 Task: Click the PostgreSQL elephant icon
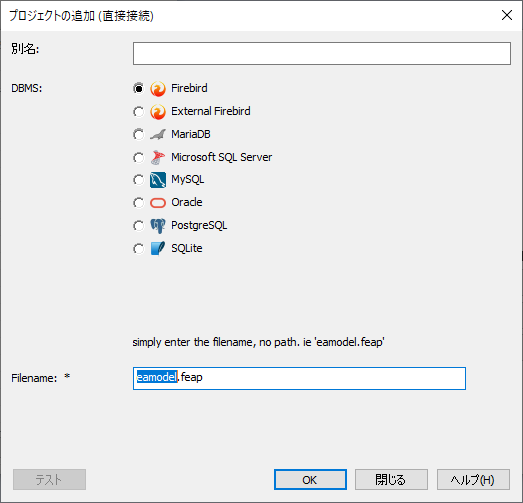point(158,226)
